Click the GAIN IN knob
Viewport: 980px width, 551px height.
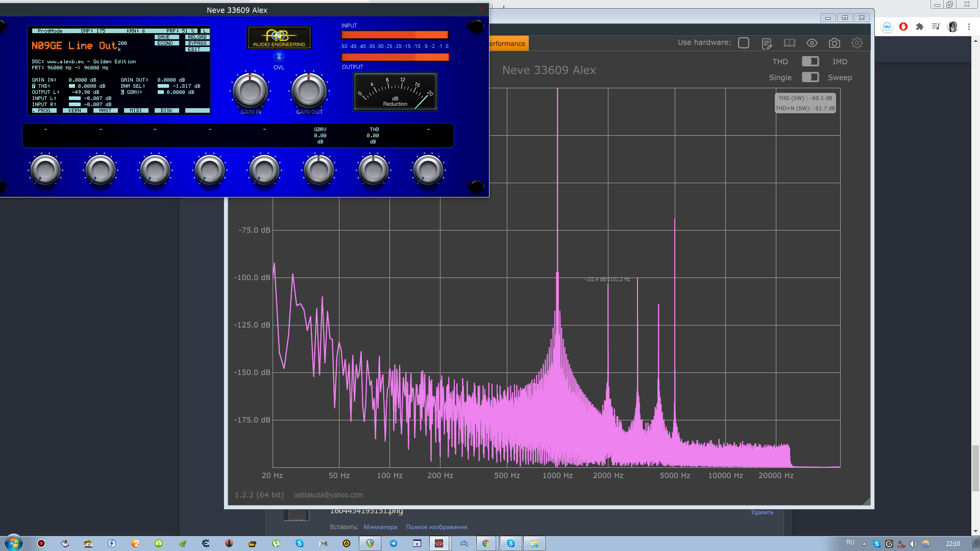(x=250, y=90)
